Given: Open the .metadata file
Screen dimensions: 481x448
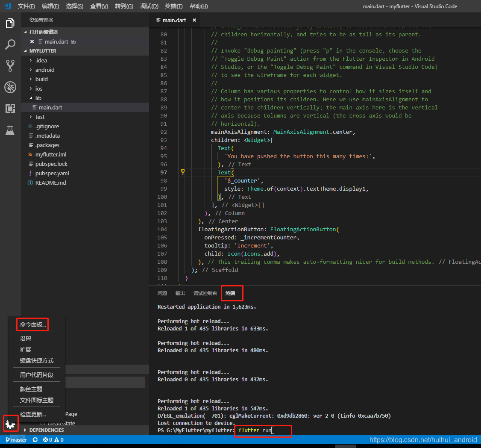Looking at the screenshot, I should pos(85,136).
